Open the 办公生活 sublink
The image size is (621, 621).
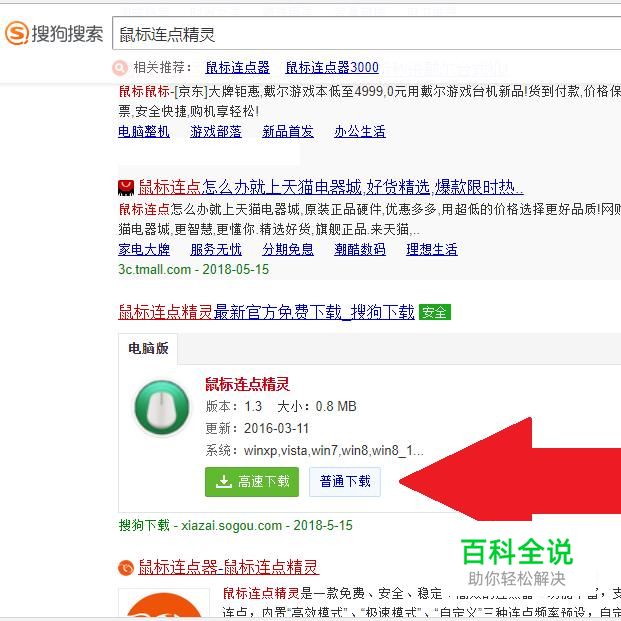(360, 131)
